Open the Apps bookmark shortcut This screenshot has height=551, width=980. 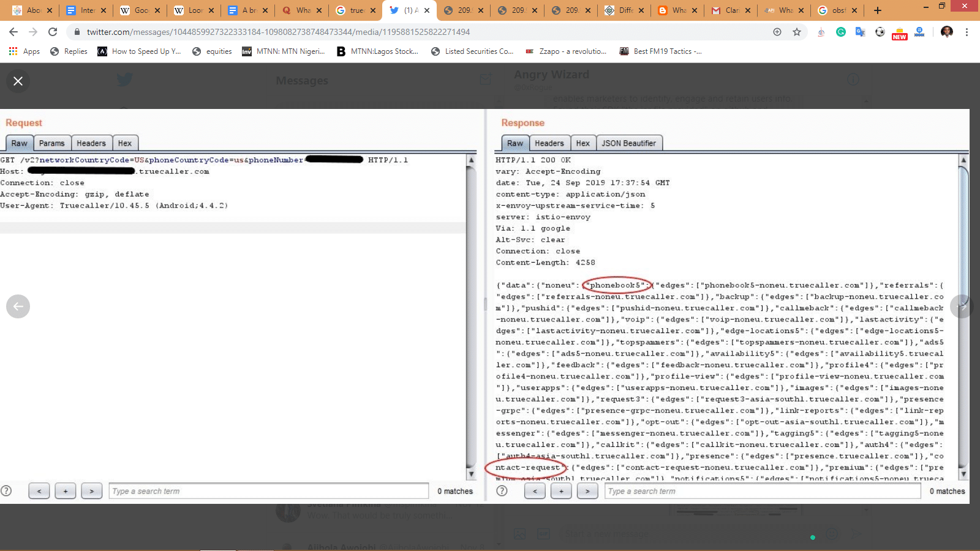click(x=24, y=51)
